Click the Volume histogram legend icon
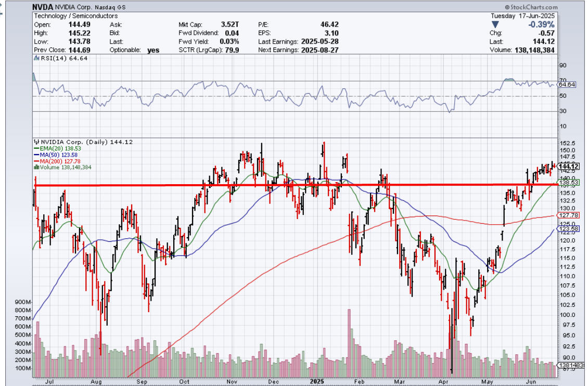The height and width of the screenshot is (386, 588). pos(35,167)
